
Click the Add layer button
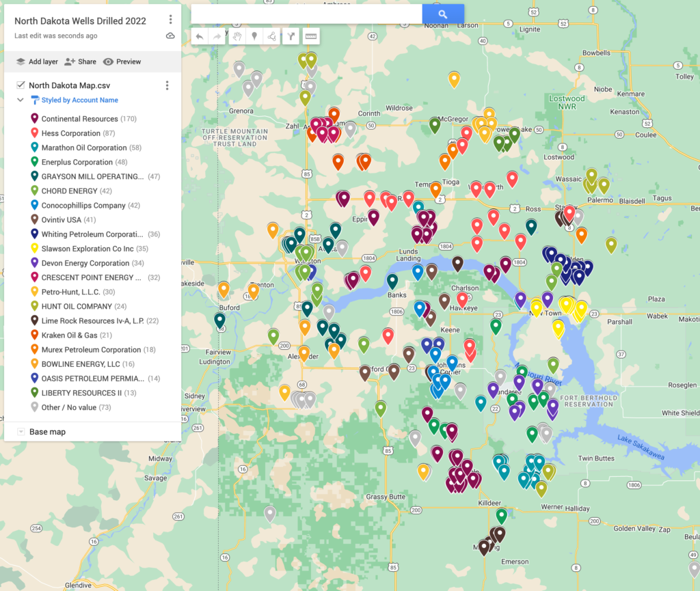click(37, 61)
